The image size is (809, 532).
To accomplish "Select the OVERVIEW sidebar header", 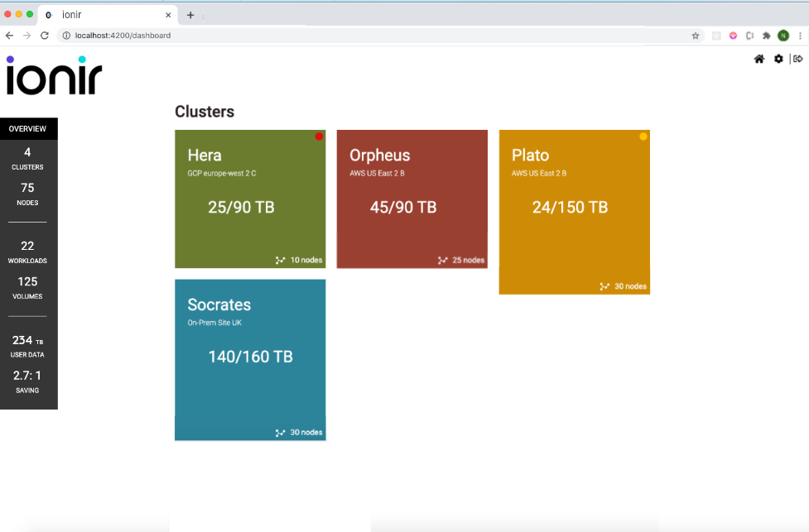I will 28,129.
